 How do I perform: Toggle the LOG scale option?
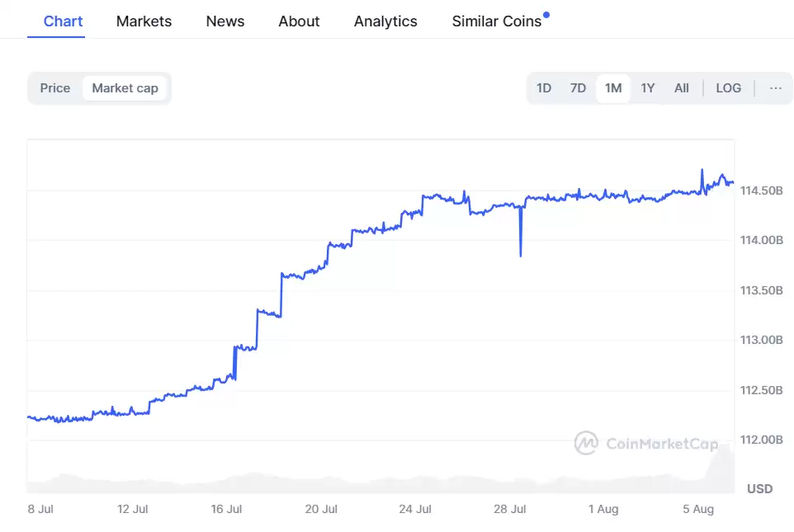(728, 88)
